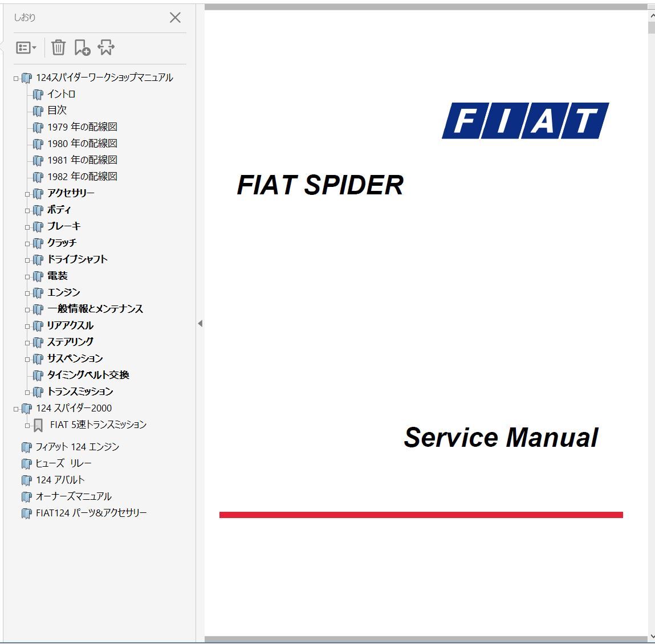This screenshot has height=644, width=655.
Task: Expand the サスペンション bookmark node
Action: coord(27,359)
